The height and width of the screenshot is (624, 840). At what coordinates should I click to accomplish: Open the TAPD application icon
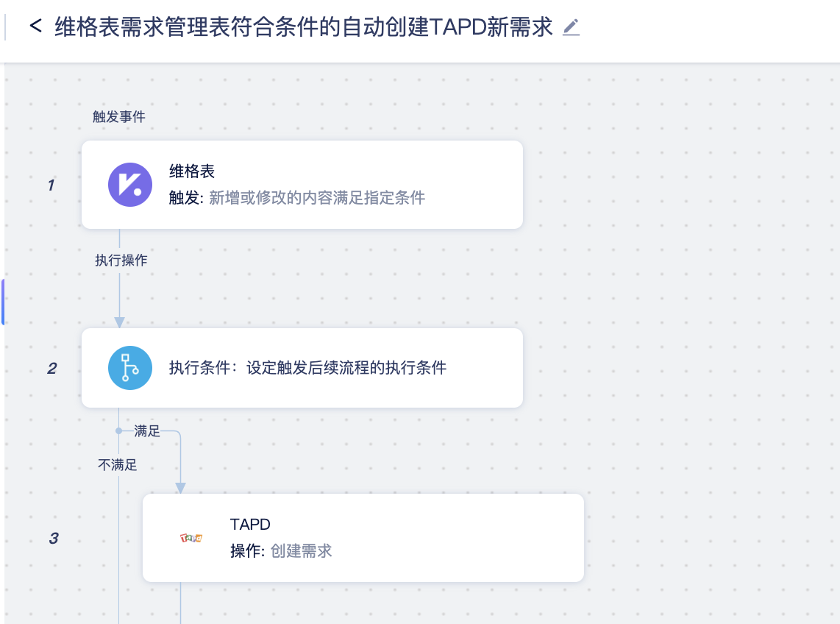click(x=190, y=537)
